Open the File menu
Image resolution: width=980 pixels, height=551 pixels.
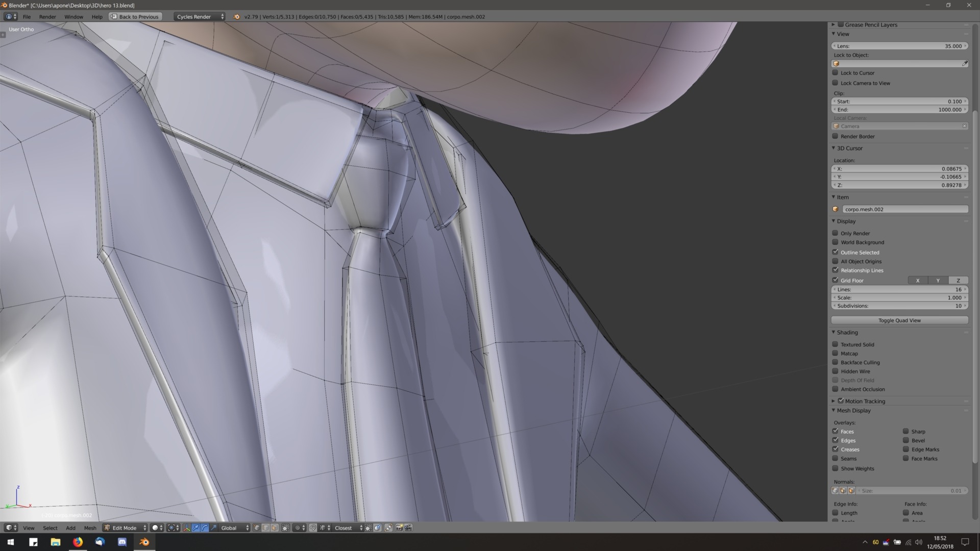point(27,17)
